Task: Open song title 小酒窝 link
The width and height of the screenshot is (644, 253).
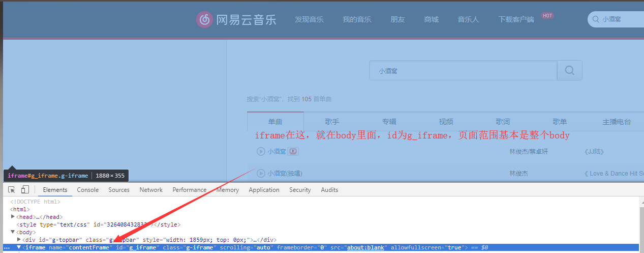Action: tap(277, 151)
